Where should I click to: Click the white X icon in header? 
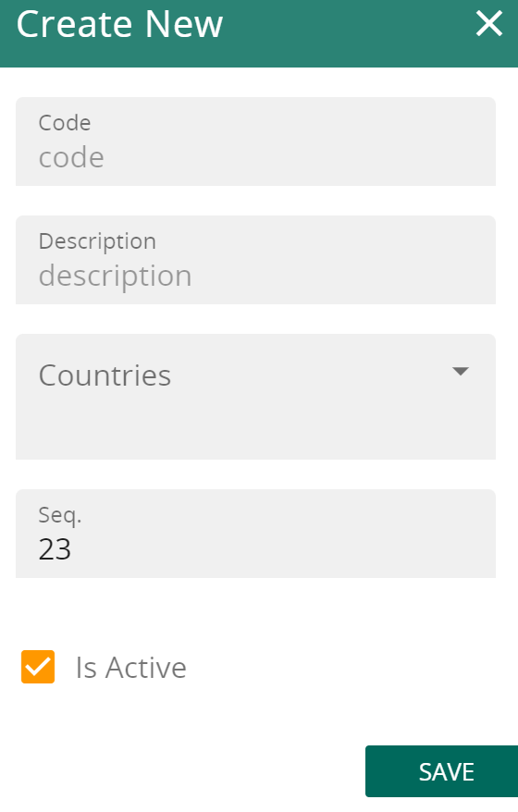[489, 24]
